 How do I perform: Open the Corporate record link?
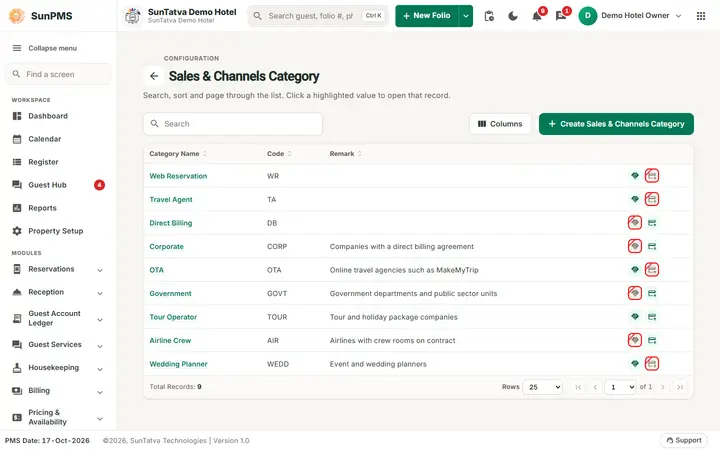(166, 247)
